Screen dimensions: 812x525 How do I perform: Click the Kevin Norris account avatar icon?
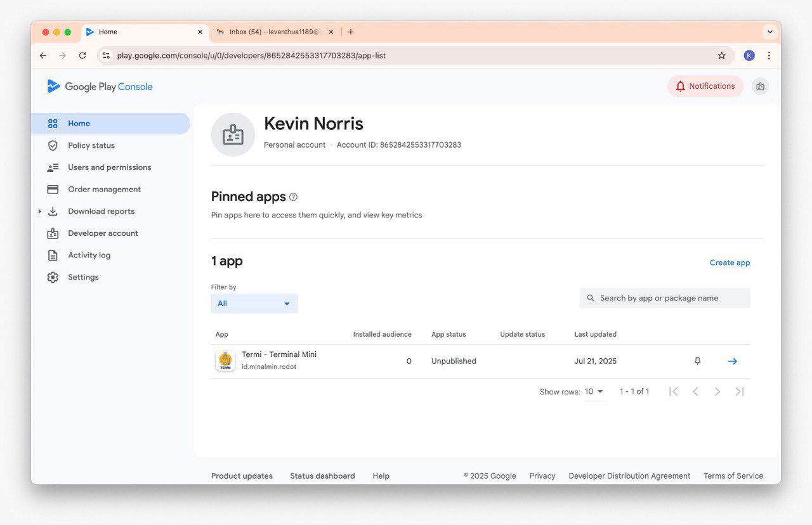coord(233,134)
